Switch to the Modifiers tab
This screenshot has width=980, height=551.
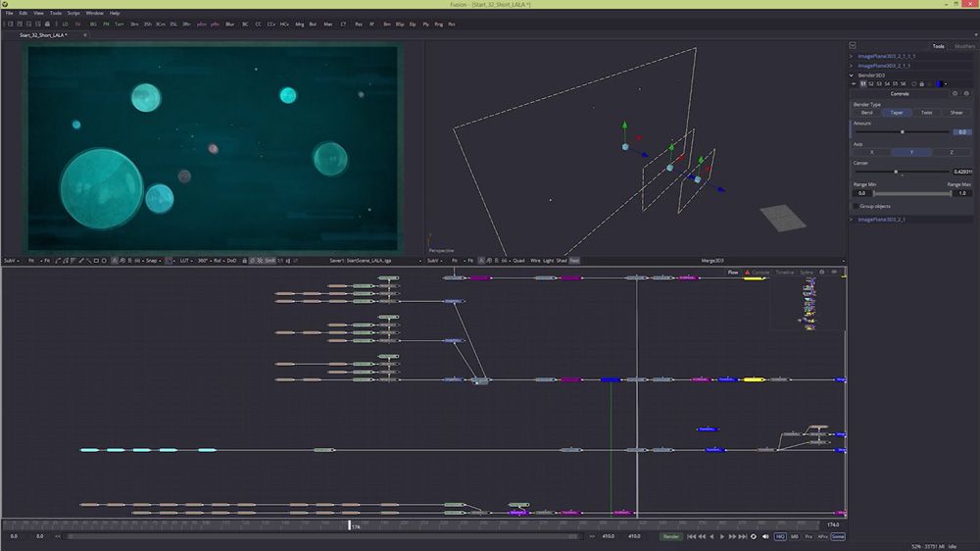click(x=964, y=46)
